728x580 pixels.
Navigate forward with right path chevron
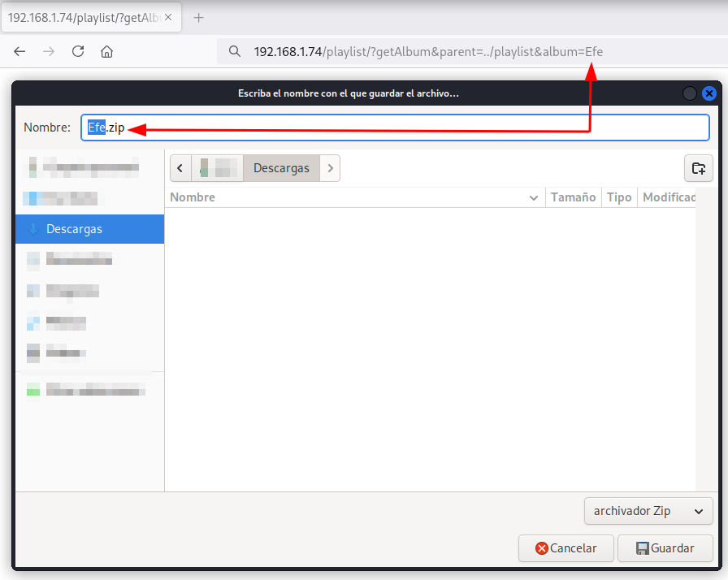point(330,168)
